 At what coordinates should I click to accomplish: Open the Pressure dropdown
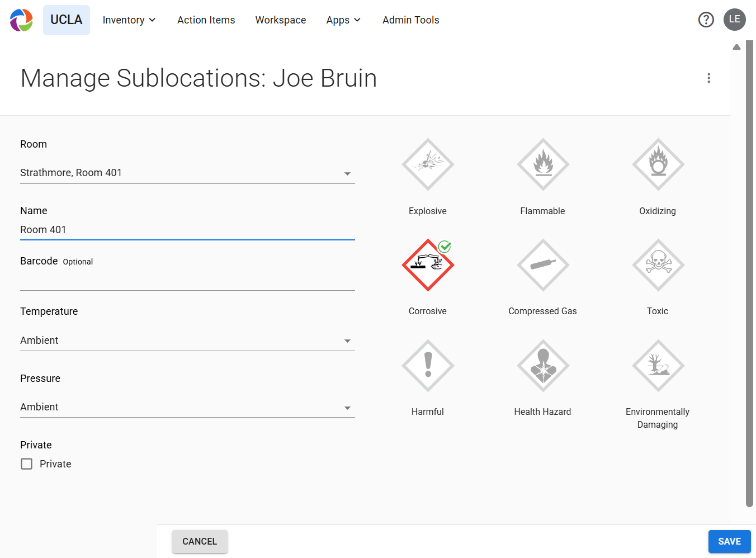[x=187, y=407]
